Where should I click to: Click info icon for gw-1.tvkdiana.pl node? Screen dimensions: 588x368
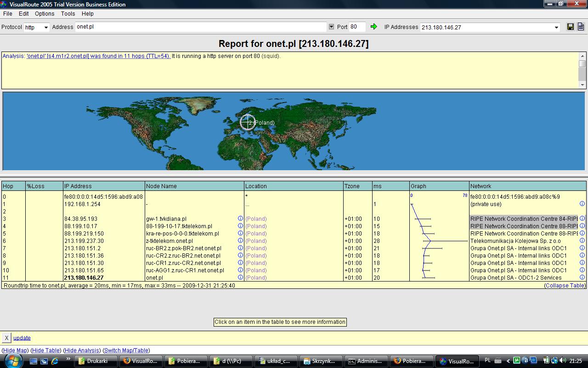click(x=240, y=218)
